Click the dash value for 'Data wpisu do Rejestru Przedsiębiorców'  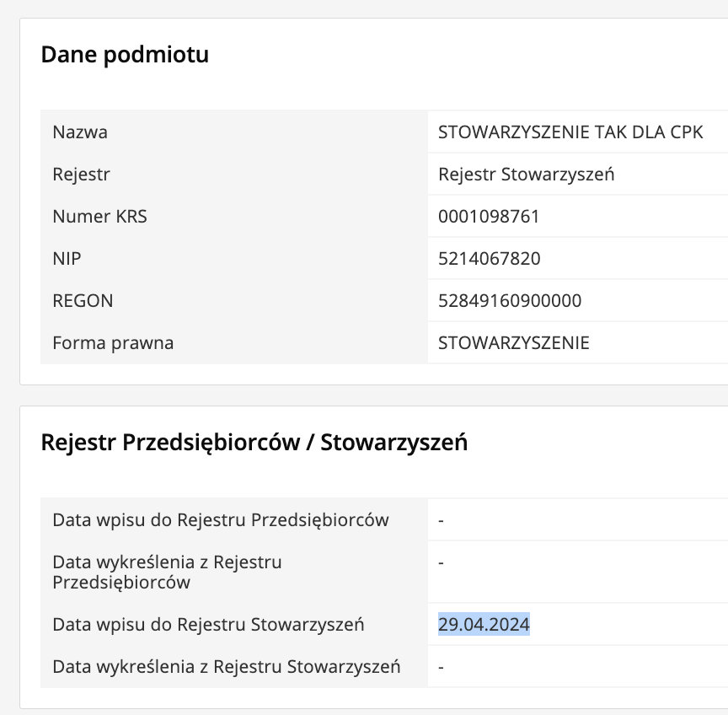click(441, 520)
